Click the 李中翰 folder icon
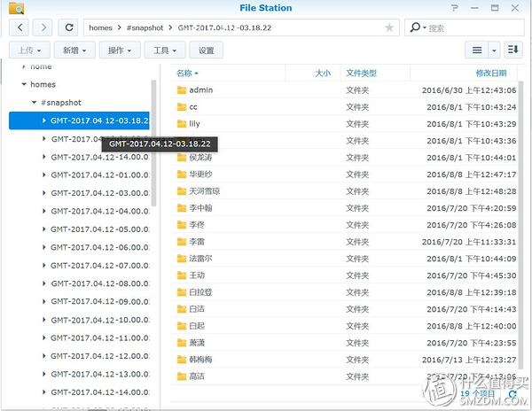Screen dimensions: 532x411 [182, 208]
